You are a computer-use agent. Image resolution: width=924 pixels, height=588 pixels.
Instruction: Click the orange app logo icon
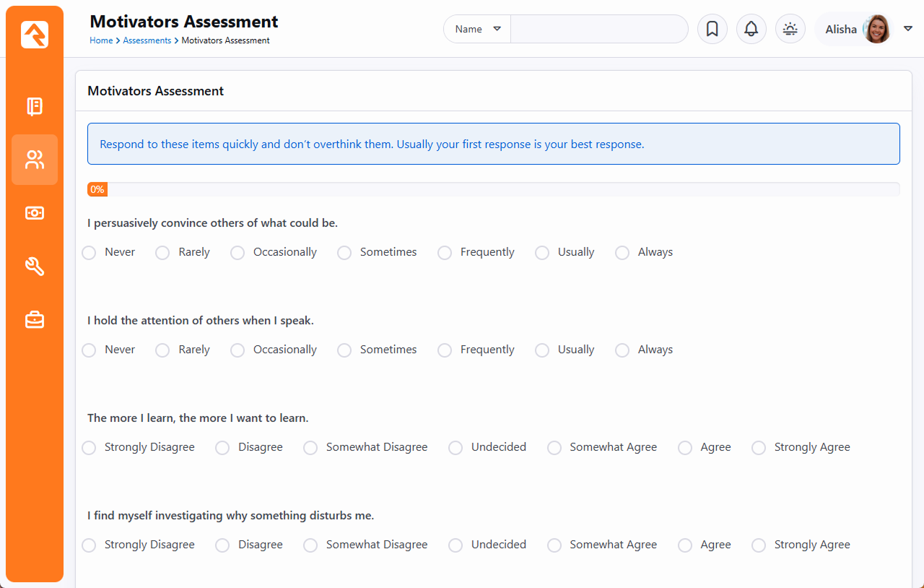tap(35, 35)
